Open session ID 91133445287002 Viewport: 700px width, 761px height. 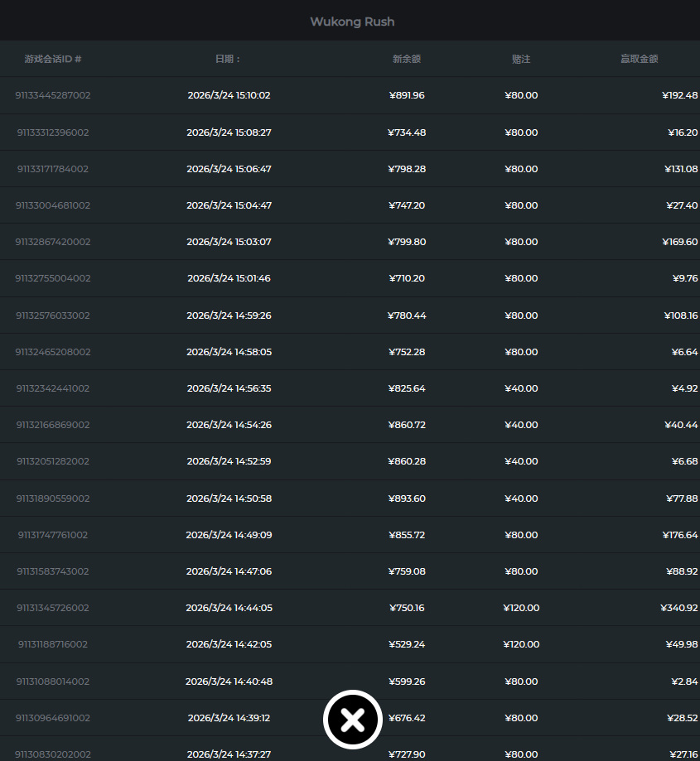click(x=53, y=95)
